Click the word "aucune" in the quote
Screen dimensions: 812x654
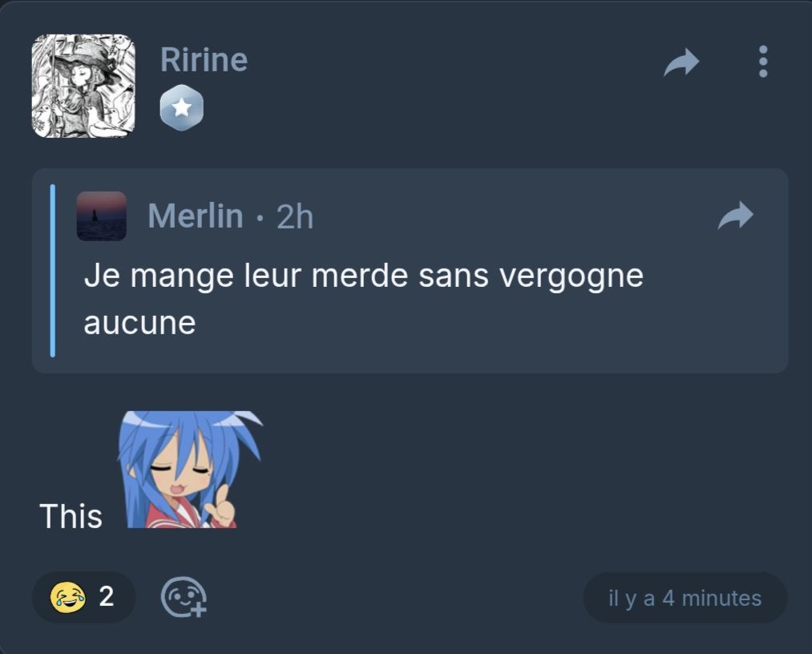(x=139, y=322)
